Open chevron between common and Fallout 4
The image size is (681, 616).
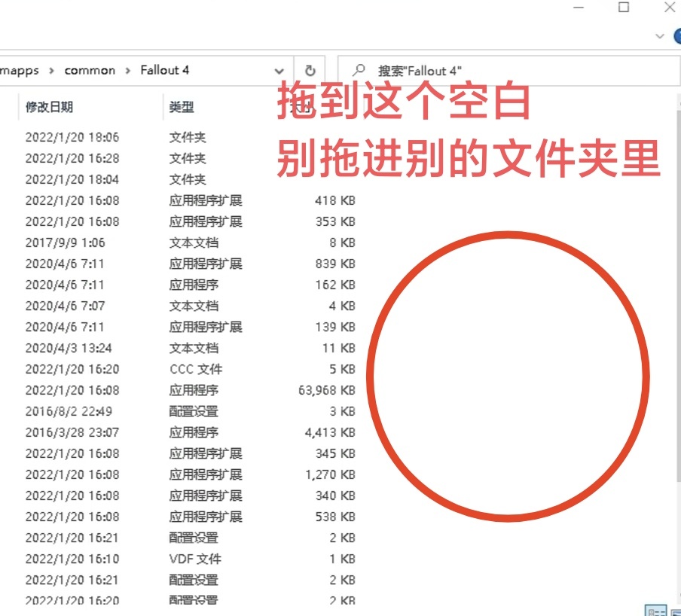pos(128,71)
